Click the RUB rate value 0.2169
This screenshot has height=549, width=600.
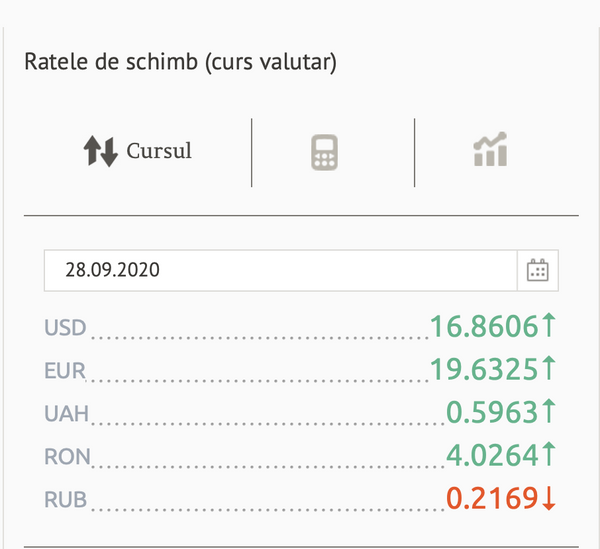[492, 498]
